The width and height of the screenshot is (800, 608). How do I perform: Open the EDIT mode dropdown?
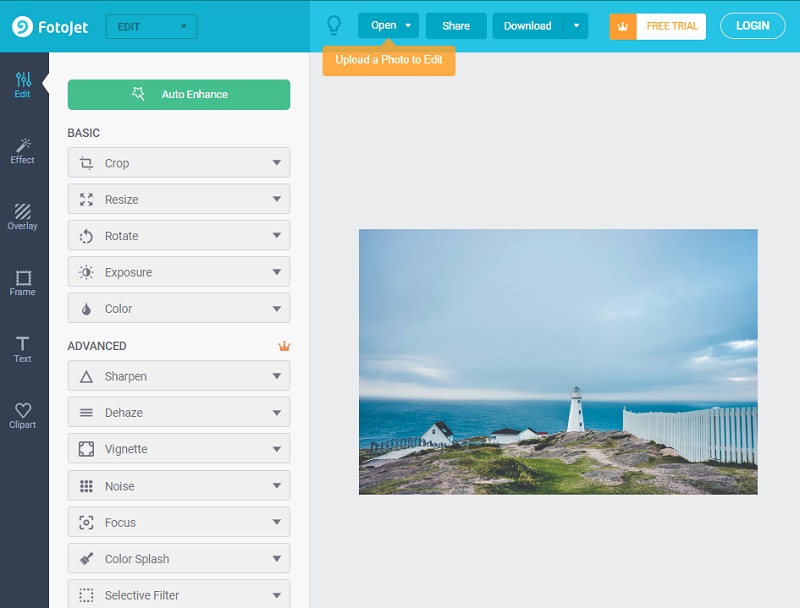point(151,27)
